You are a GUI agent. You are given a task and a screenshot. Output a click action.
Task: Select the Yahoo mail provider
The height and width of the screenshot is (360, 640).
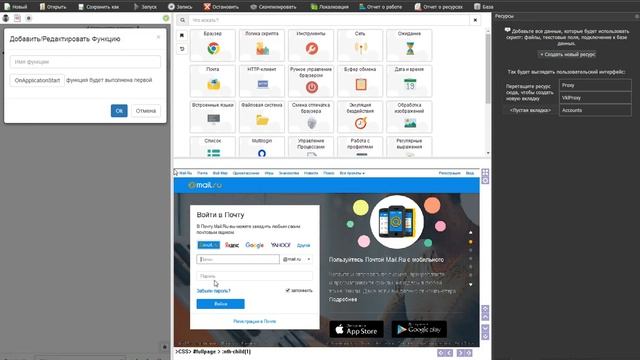click(281, 245)
